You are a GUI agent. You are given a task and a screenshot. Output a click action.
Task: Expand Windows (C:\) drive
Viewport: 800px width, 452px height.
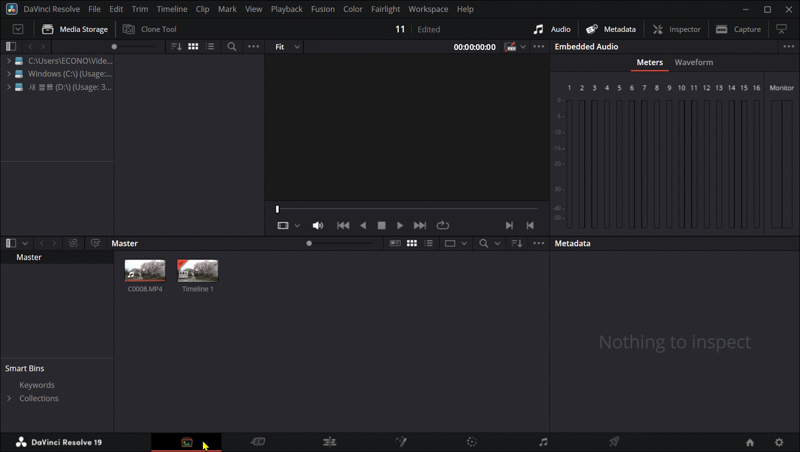click(9, 74)
